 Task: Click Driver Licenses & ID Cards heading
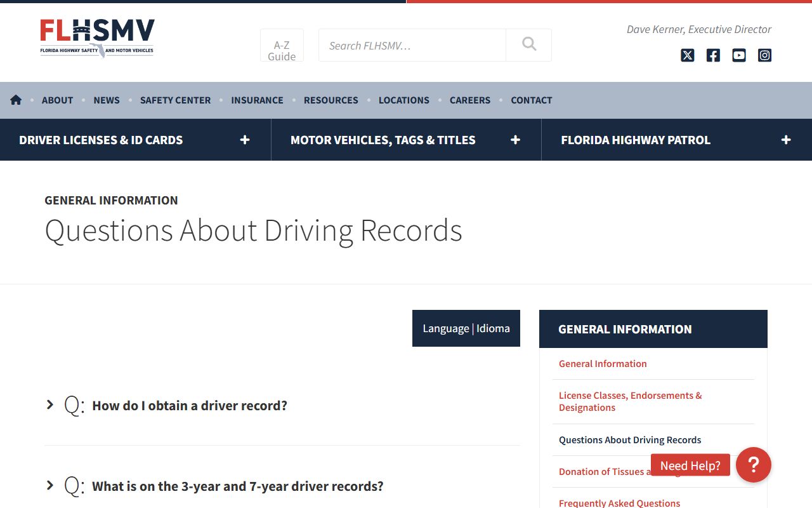click(101, 140)
